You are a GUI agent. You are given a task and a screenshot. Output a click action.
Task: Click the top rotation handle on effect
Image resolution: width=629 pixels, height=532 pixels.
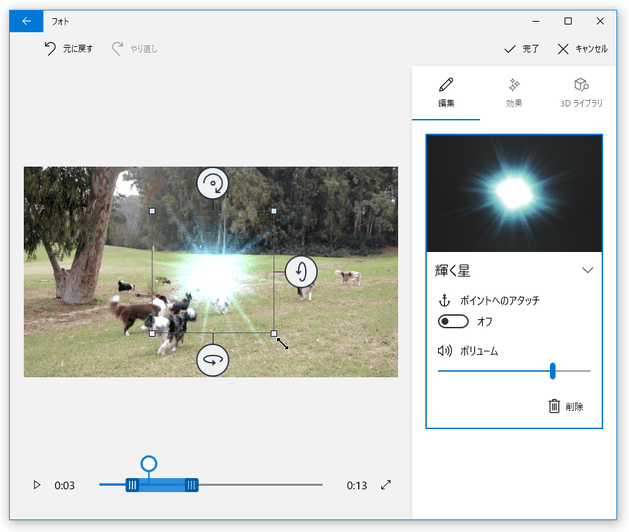(212, 183)
